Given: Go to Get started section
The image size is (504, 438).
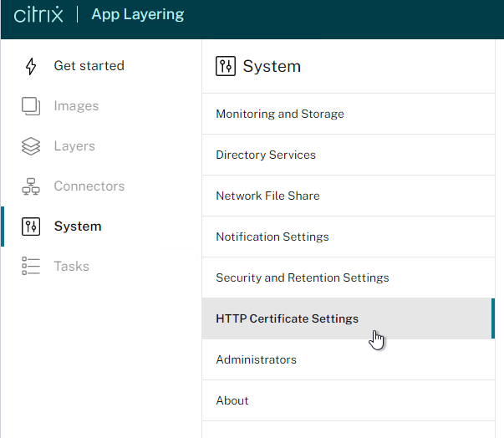Looking at the screenshot, I should tap(89, 66).
